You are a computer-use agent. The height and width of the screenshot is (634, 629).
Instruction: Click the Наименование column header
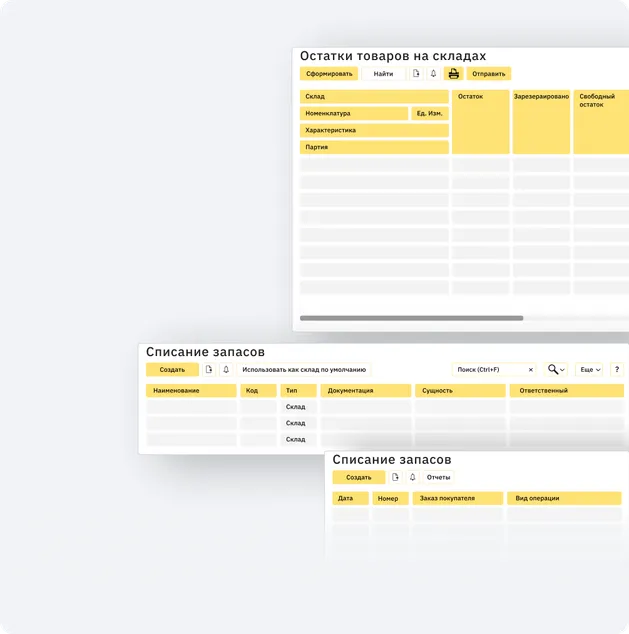pyautogui.click(x=191, y=391)
